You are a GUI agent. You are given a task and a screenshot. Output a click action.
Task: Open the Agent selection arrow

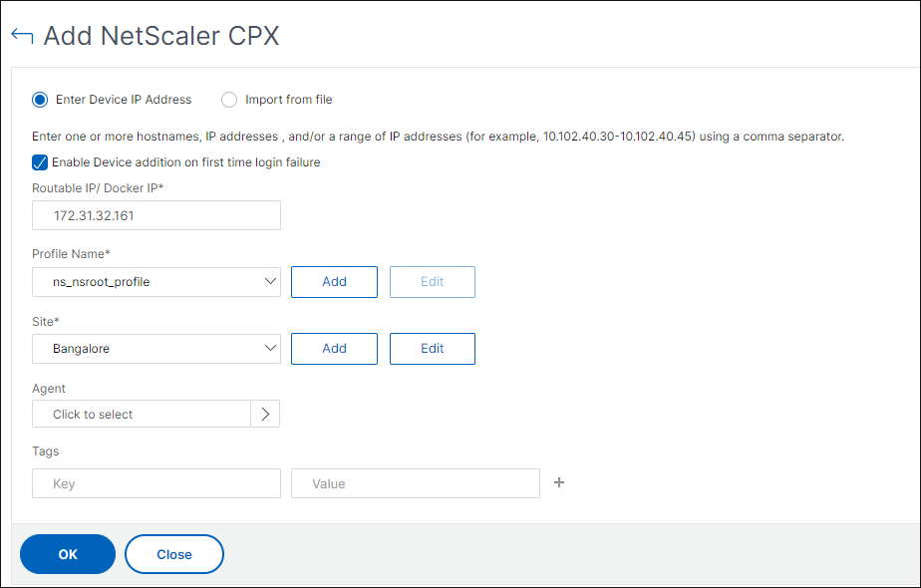265,415
